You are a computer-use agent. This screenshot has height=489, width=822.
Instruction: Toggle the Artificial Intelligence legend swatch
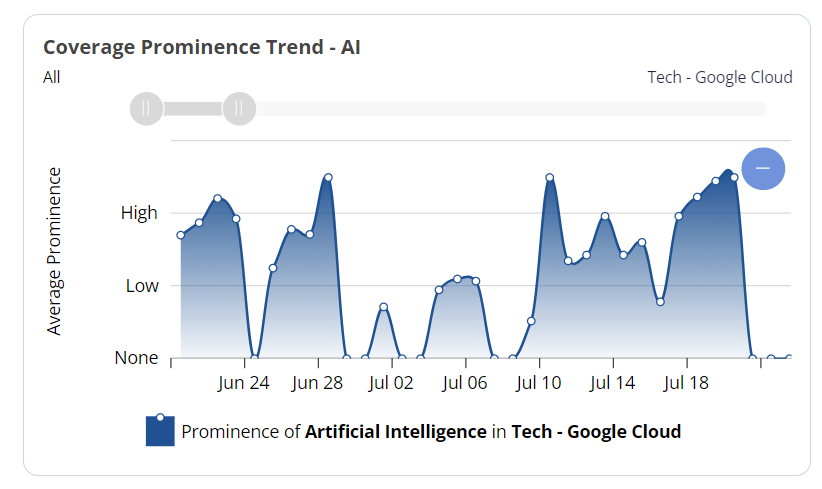click(x=160, y=431)
